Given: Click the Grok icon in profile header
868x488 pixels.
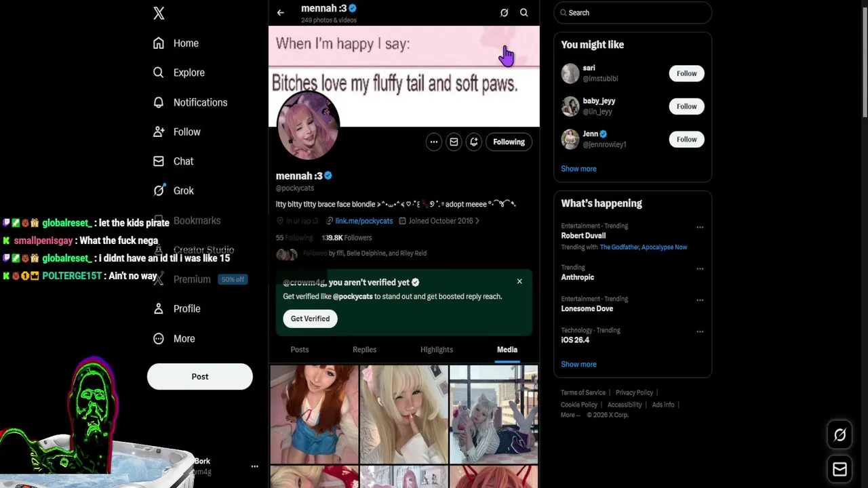Looking at the screenshot, I should click(504, 13).
